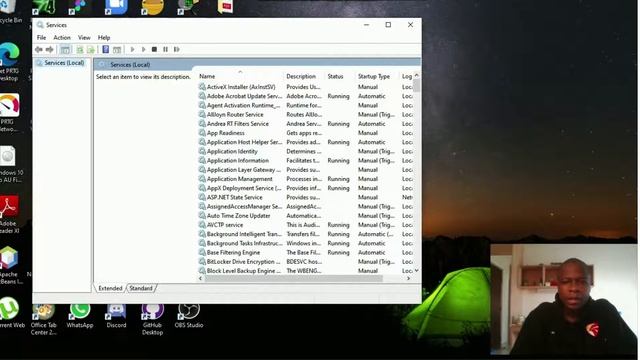640x360 pixels.
Task: Open Office Tab Center desktop shortcut
Action: tap(44, 320)
